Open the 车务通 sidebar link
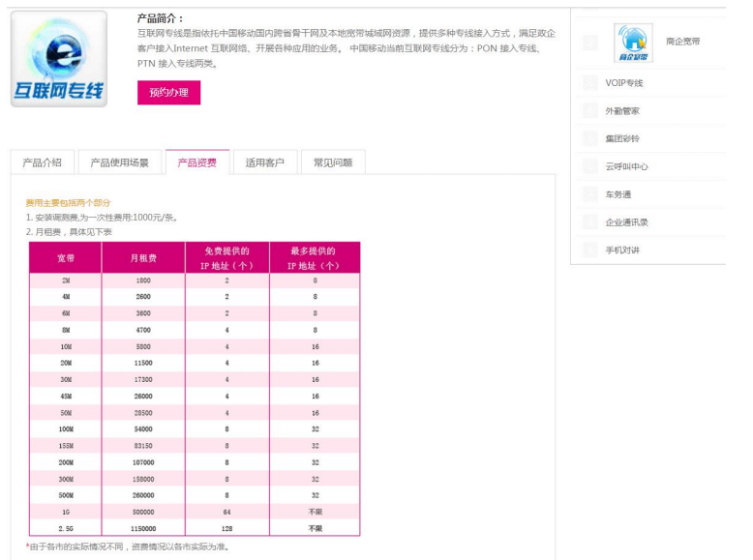753x560 pixels. pyautogui.click(x=618, y=194)
